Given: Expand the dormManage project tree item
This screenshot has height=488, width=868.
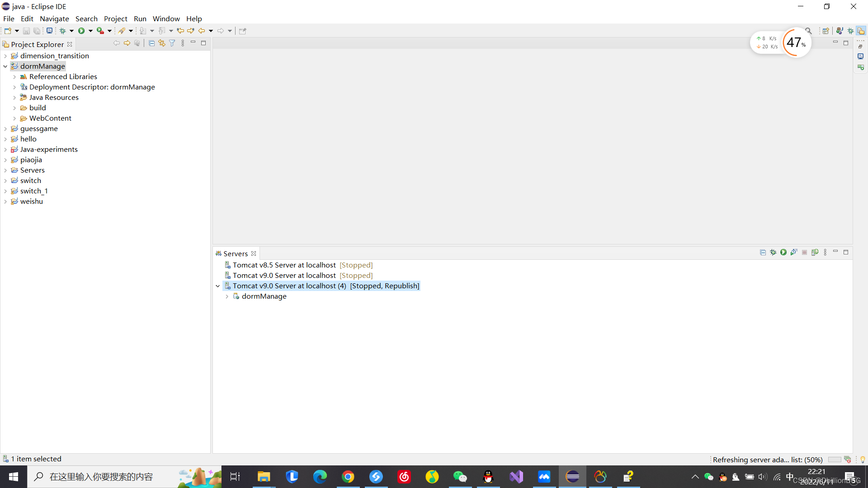Looking at the screenshot, I should click(5, 66).
